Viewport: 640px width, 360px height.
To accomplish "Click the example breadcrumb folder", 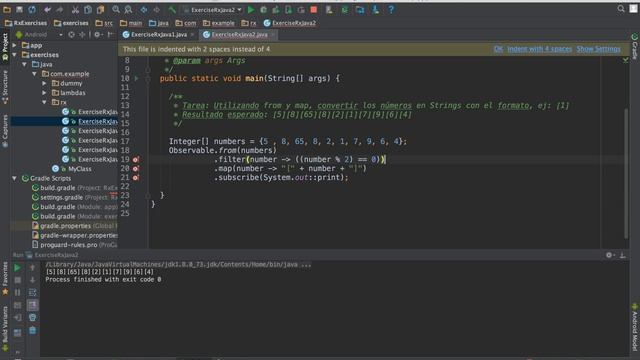I will click(x=219, y=23).
